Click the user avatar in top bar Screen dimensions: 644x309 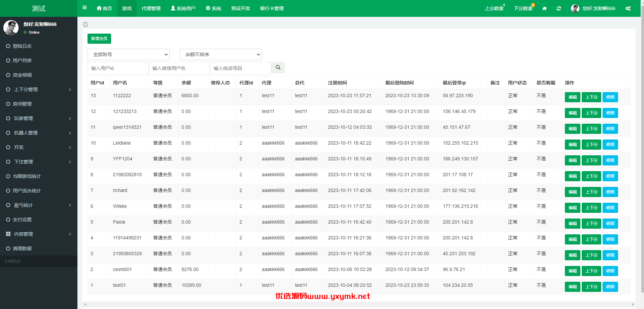point(575,8)
